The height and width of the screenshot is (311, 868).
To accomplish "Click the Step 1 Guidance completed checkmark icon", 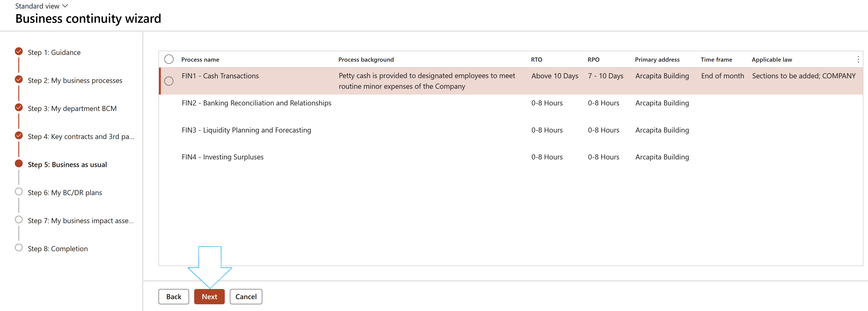I will 19,51.
